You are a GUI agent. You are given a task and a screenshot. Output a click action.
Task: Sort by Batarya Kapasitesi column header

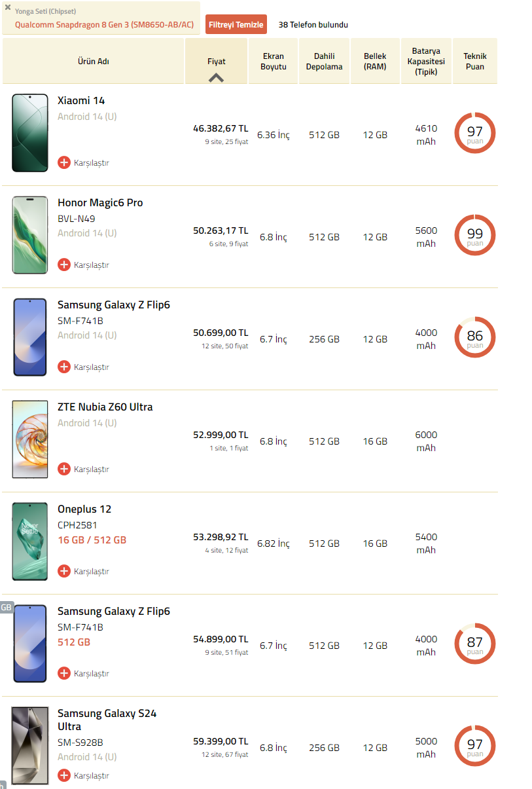(x=426, y=62)
